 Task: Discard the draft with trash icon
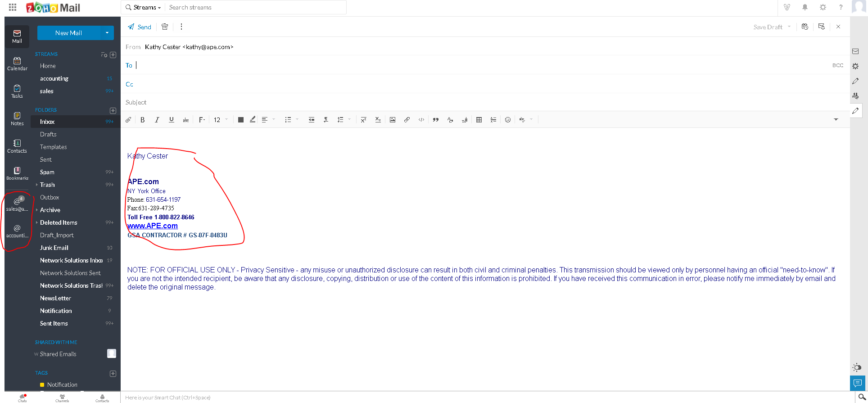click(165, 27)
